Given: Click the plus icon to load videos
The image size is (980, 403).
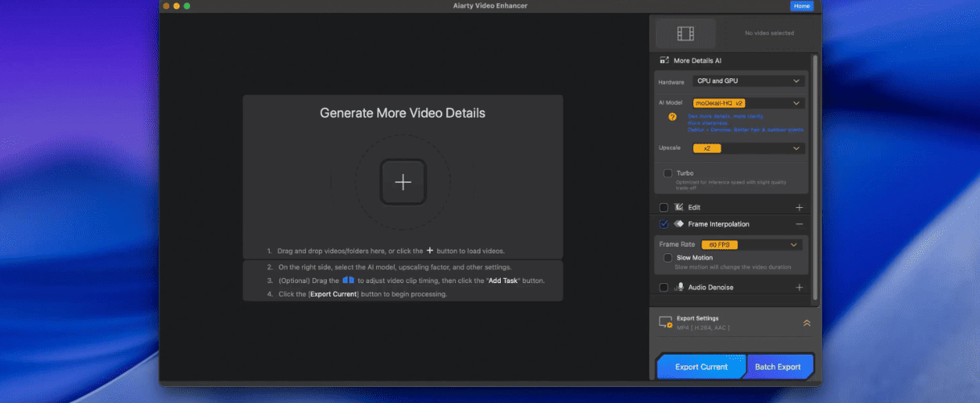Looking at the screenshot, I should point(403,182).
